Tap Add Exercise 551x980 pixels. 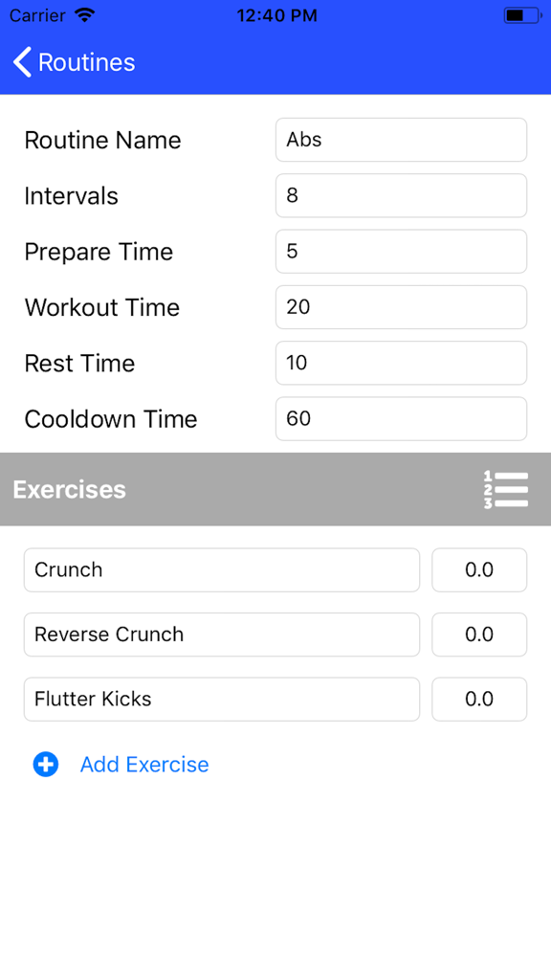click(x=143, y=765)
